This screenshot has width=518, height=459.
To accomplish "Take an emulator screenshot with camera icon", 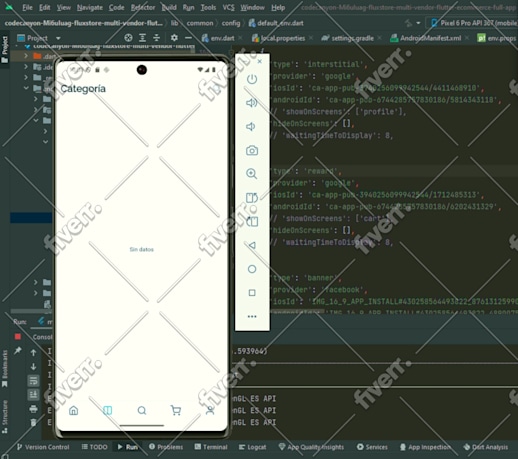I will point(252,151).
